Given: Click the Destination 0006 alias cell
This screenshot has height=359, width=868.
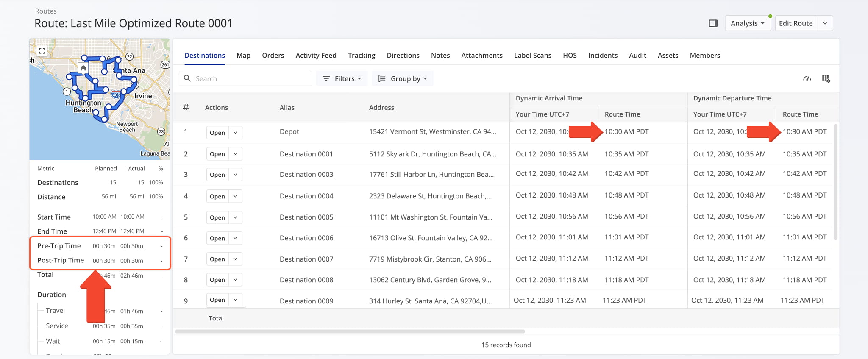Looking at the screenshot, I should 306,238.
